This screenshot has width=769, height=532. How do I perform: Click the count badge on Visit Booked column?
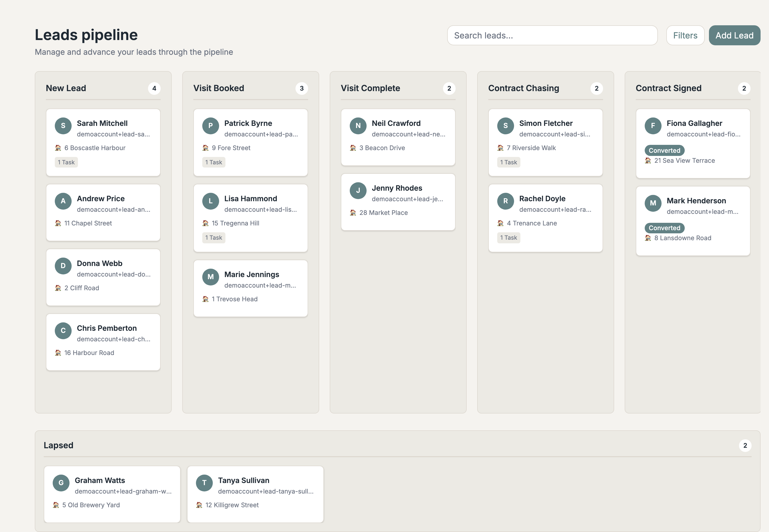click(301, 88)
